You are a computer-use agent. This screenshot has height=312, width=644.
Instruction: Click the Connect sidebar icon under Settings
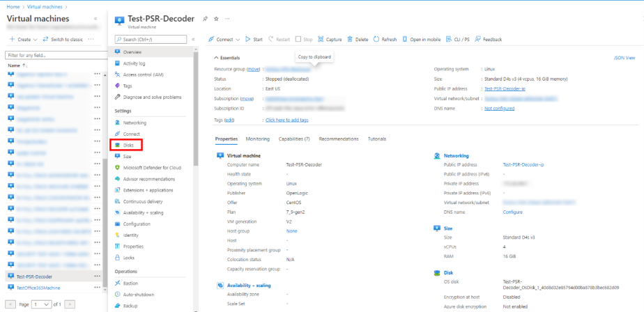118,134
